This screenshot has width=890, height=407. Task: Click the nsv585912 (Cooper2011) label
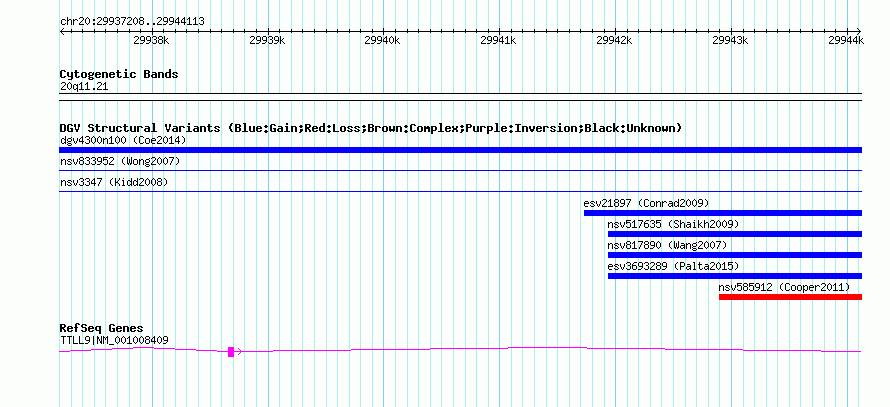click(x=784, y=287)
